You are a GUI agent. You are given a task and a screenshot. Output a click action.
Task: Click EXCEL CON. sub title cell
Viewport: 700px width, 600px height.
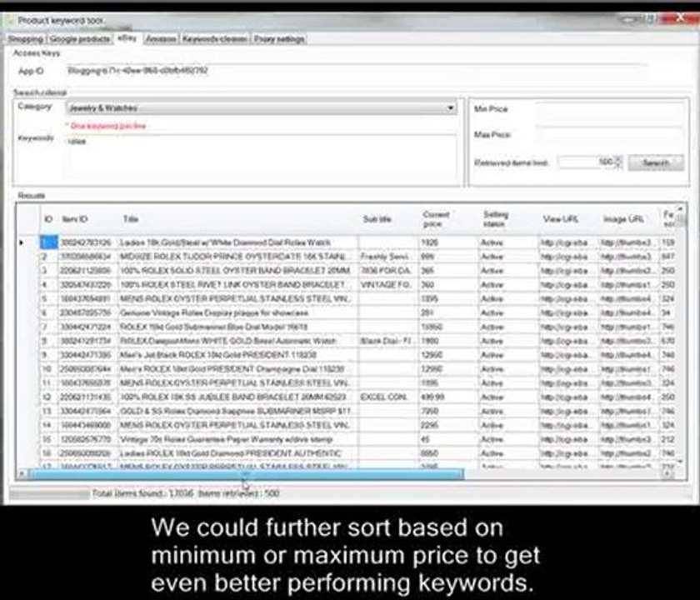(388, 397)
